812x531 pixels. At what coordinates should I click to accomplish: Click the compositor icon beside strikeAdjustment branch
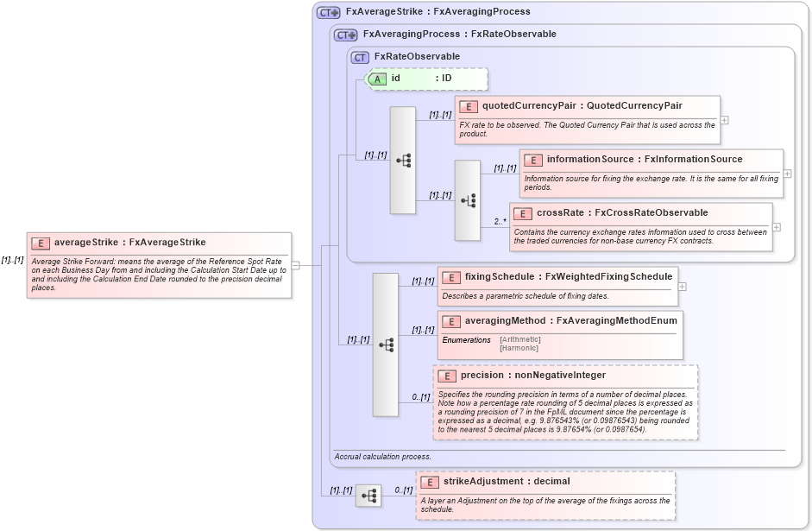click(370, 496)
